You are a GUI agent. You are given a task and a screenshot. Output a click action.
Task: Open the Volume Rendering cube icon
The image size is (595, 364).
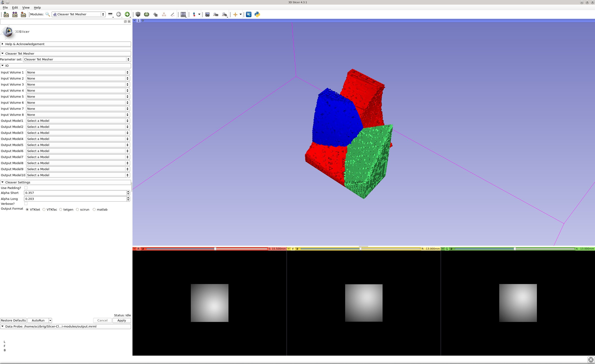click(138, 14)
